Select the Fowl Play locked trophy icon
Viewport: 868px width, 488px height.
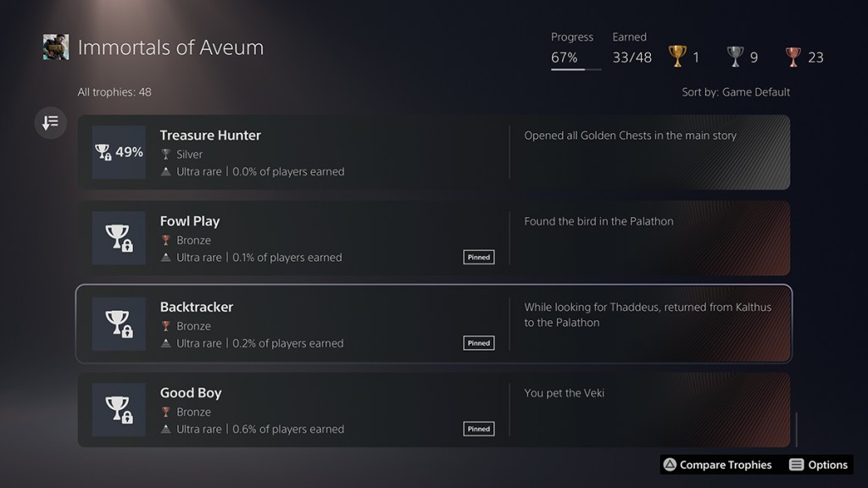click(x=119, y=238)
